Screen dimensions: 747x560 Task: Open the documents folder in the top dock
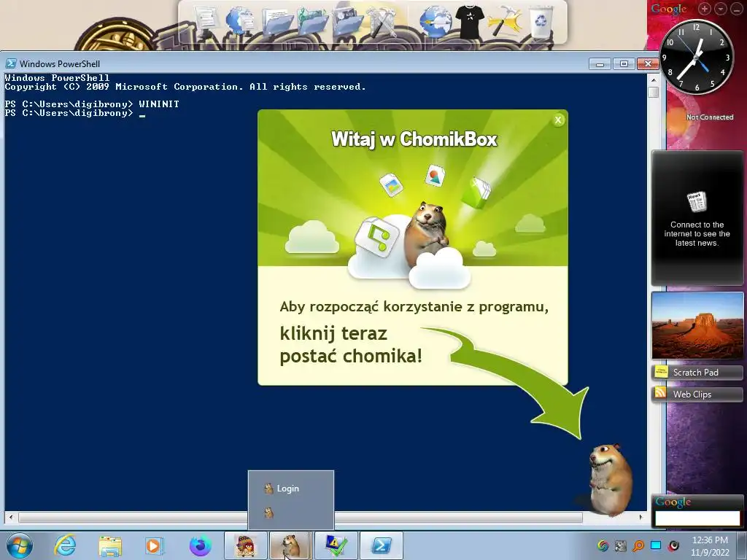[278, 23]
